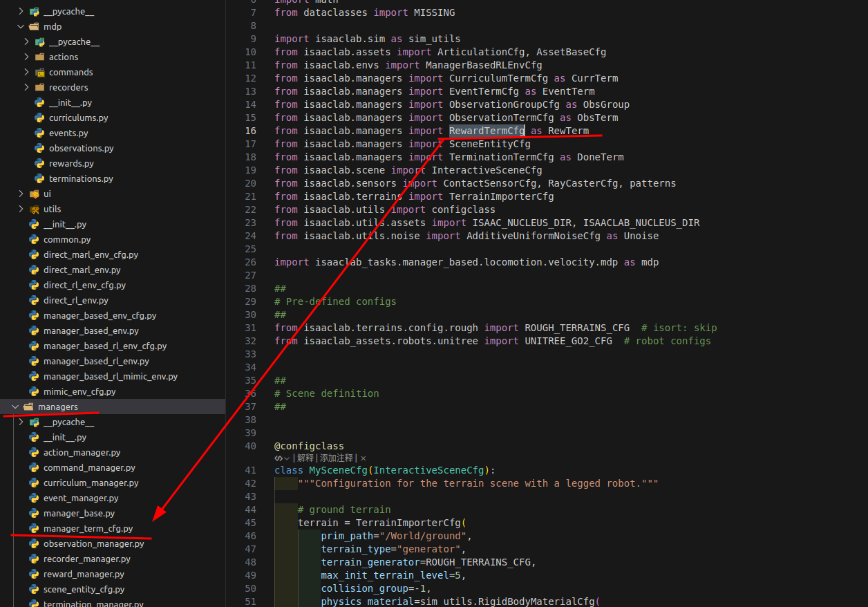Click the Python icon beside recorder_manager.py

point(34,559)
